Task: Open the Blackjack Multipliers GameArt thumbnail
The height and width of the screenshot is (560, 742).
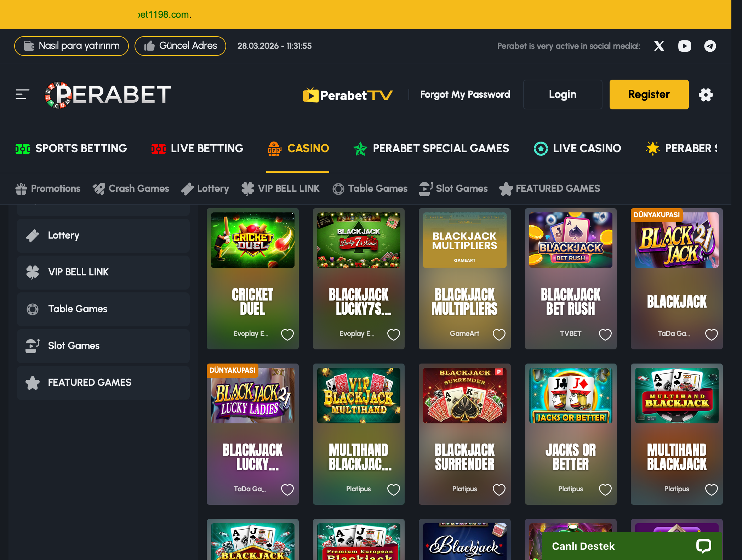Action: pos(465,240)
